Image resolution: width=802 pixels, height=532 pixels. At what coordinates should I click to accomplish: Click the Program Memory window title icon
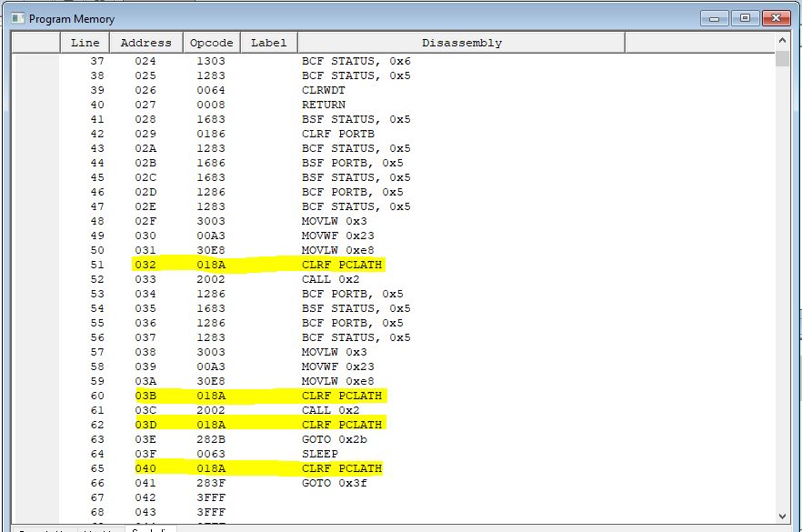coord(18,18)
